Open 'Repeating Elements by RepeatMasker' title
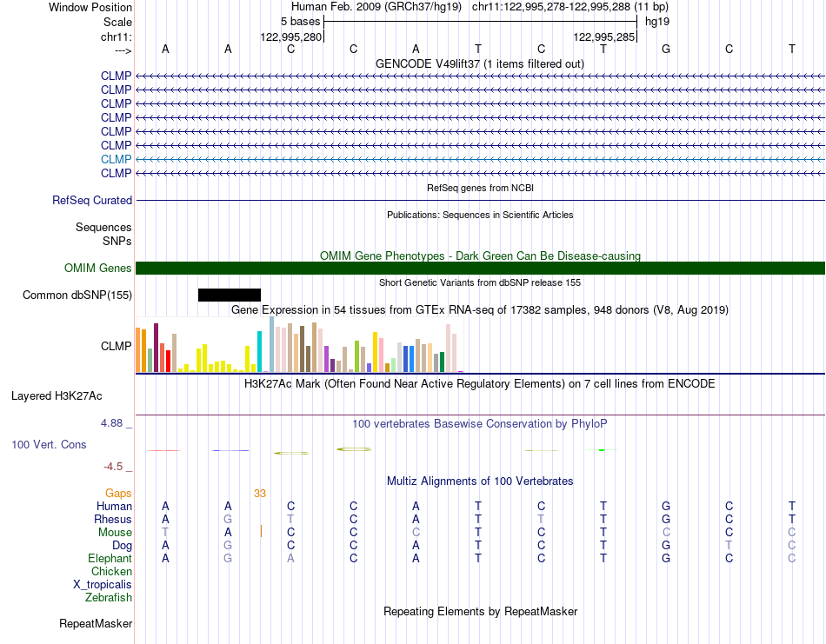This screenshot has width=826, height=644. pos(480,611)
